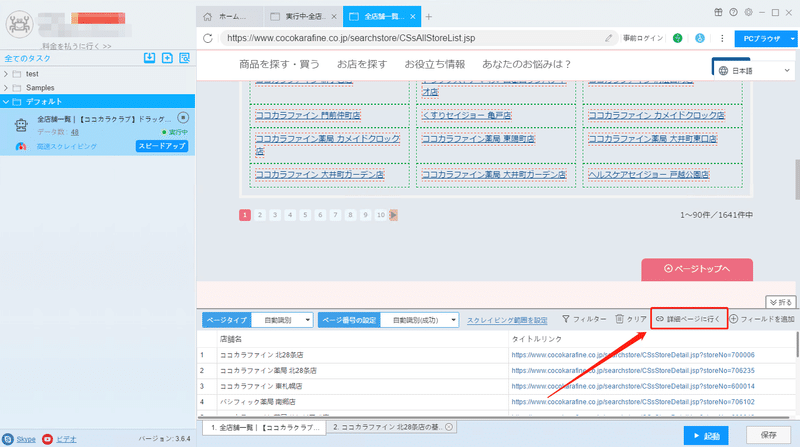
Task: Open a new tab with plus icon
Action: pos(429,17)
